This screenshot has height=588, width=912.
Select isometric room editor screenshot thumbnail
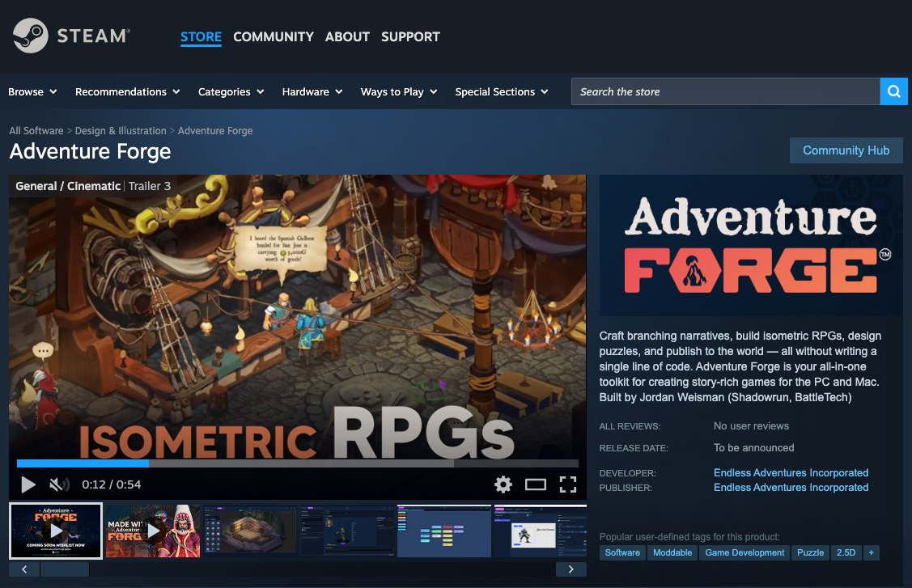pyautogui.click(x=250, y=531)
